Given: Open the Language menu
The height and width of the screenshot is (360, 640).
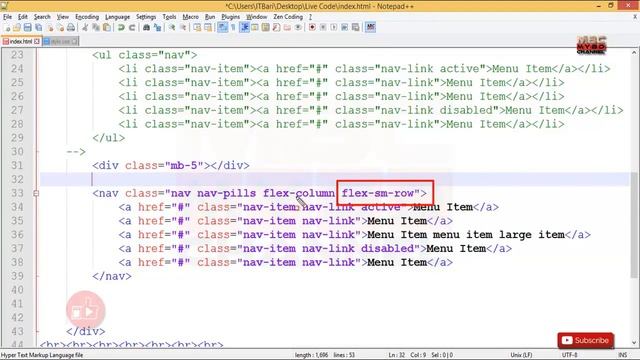Looking at the screenshot, I should pos(117,17).
